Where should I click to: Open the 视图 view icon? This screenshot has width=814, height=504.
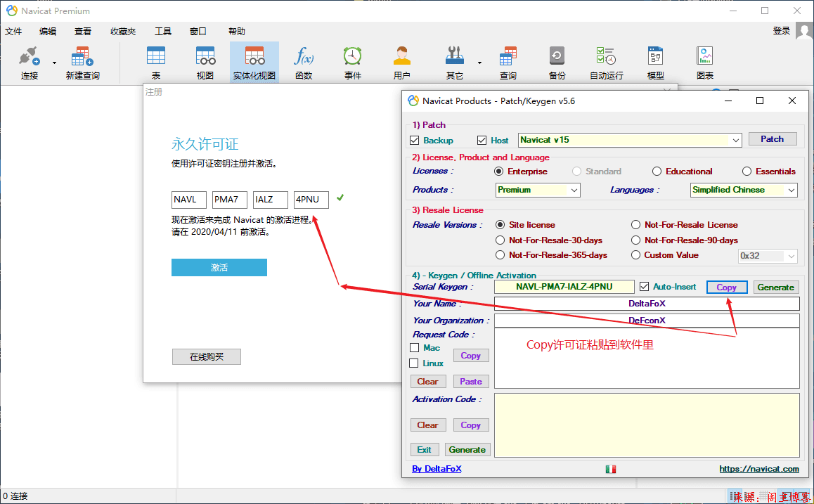pos(205,56)
